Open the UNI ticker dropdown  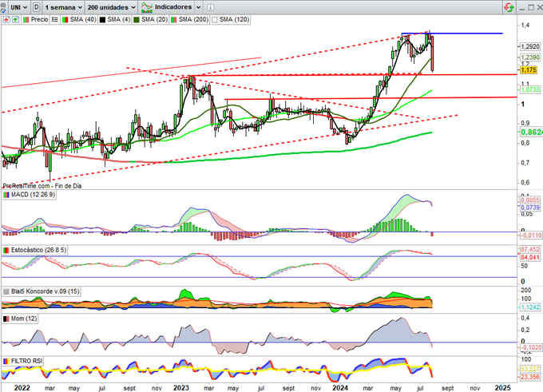[18, 7]
